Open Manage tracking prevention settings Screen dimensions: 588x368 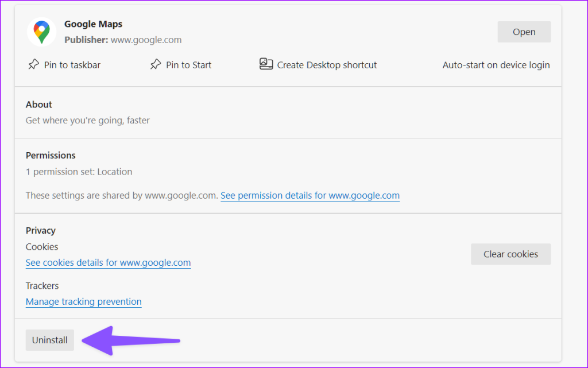point(83,301)
